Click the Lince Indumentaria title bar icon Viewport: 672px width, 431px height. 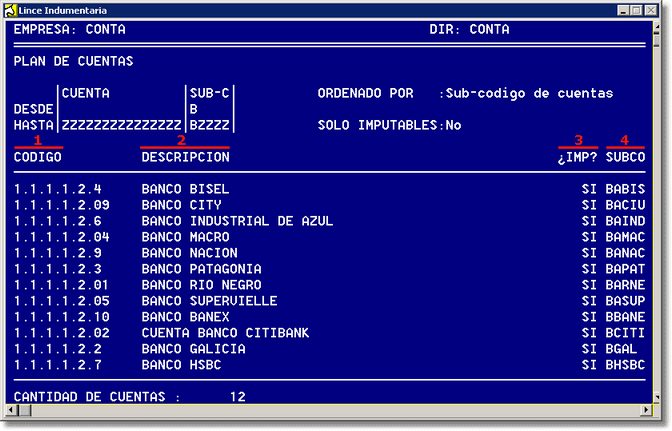(10, 10)
